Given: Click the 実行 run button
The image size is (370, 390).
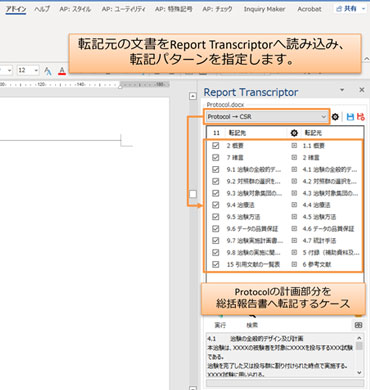Looking at the screenshot, I should tap(220, 322).
